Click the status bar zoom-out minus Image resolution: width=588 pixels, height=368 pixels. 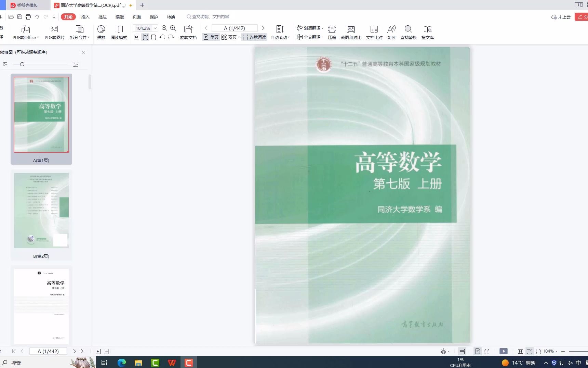[x=563, y=351]
